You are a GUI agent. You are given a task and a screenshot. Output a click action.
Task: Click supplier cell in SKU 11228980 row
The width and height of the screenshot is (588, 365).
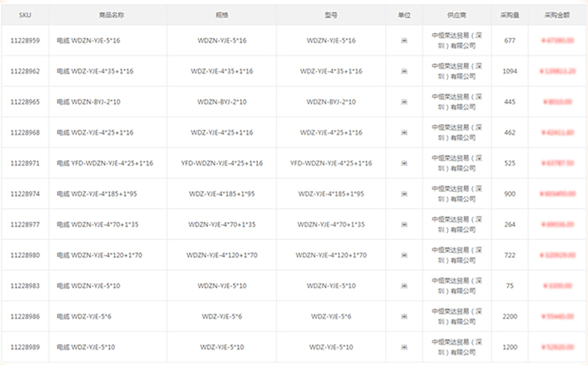click(x=457, y=255)
